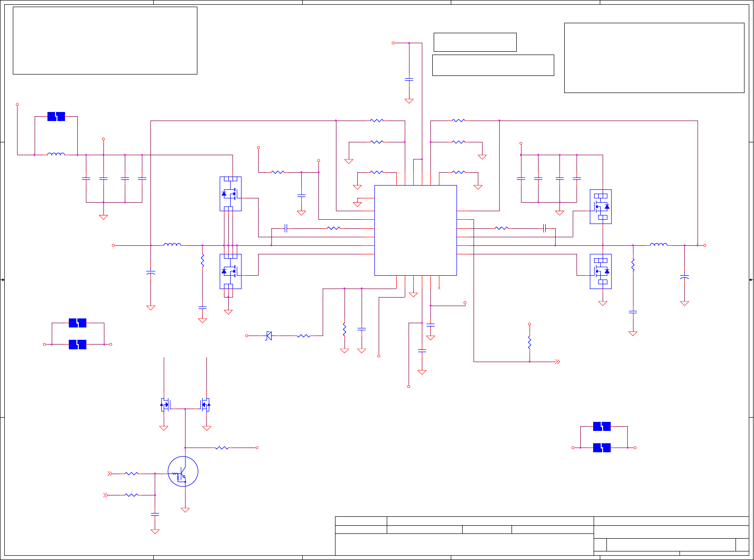Select the lower-right MOSFET package
Screen dimensions: 754x560
(x=601, y=271)
